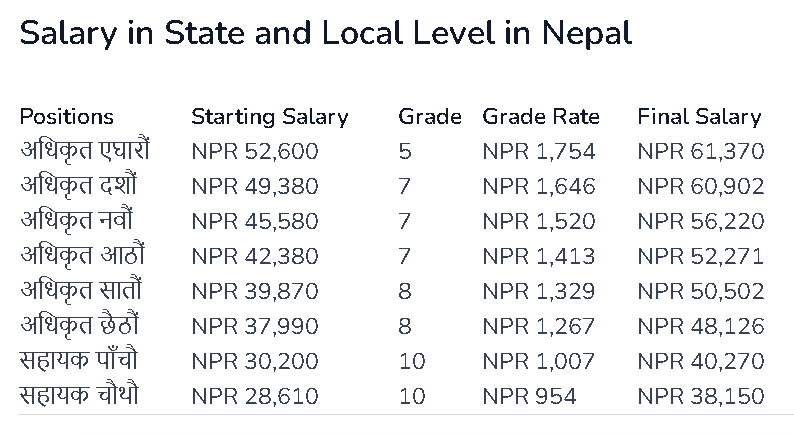This screenshot has height=436, width=794.
Task: Select the अधिकृत नवौँ position cell
Action: pos(76,221)
